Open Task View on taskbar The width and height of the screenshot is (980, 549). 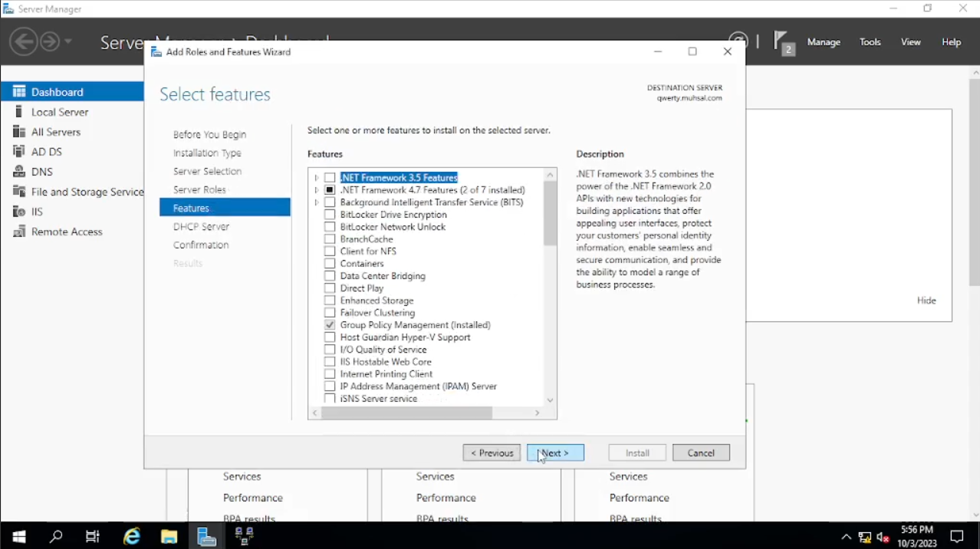(93, 536)
